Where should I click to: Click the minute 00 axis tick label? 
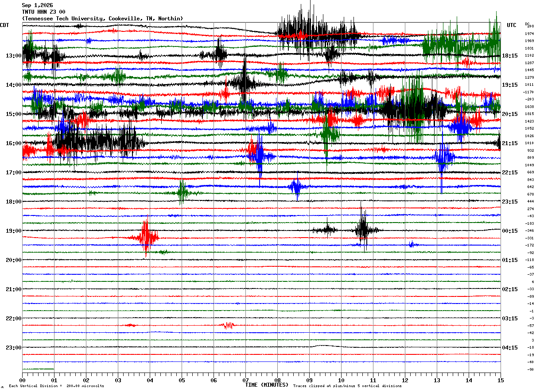23,380
